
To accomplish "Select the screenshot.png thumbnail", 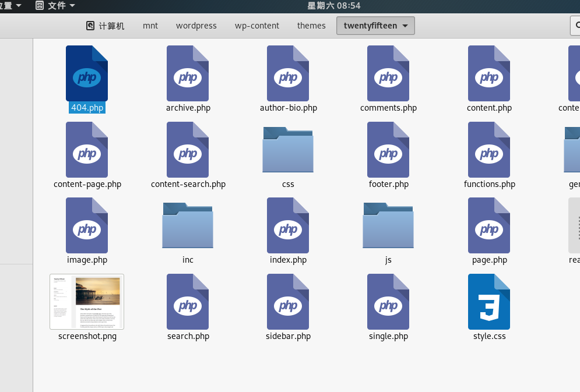I will point(87,302).
